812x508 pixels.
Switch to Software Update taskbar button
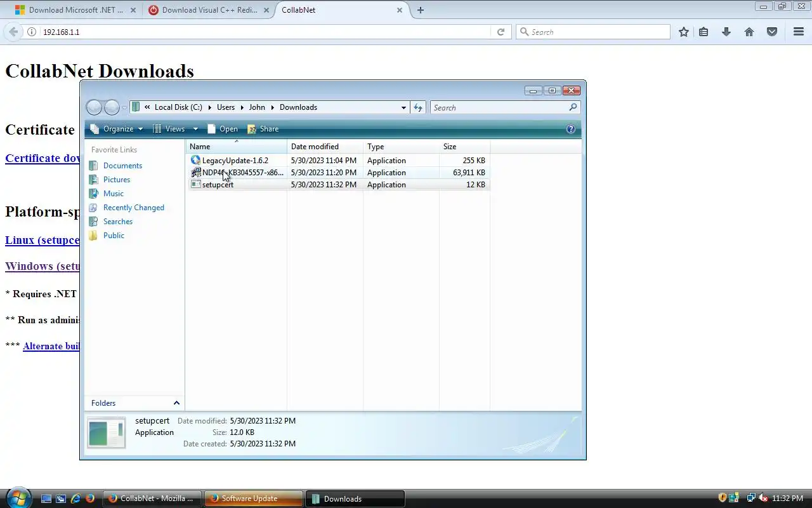[x=254, y=498]
